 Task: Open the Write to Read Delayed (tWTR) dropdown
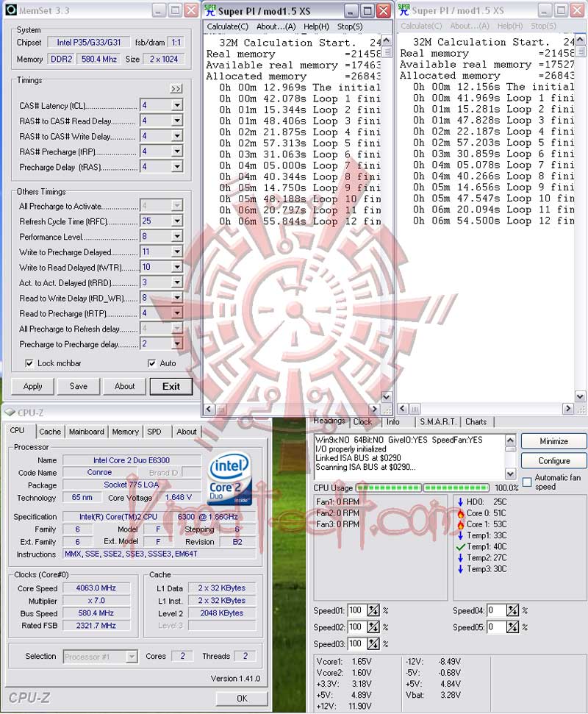click(x=177, y=268)
